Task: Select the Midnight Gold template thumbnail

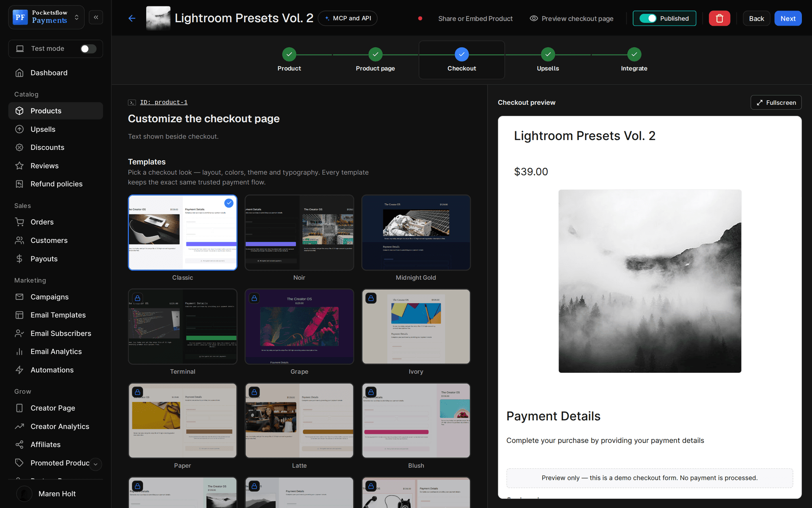Action: [x=416, y=233]
